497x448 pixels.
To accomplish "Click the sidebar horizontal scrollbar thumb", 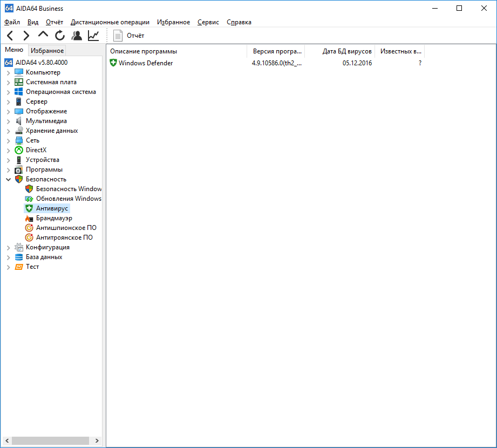I will (50, 440).
